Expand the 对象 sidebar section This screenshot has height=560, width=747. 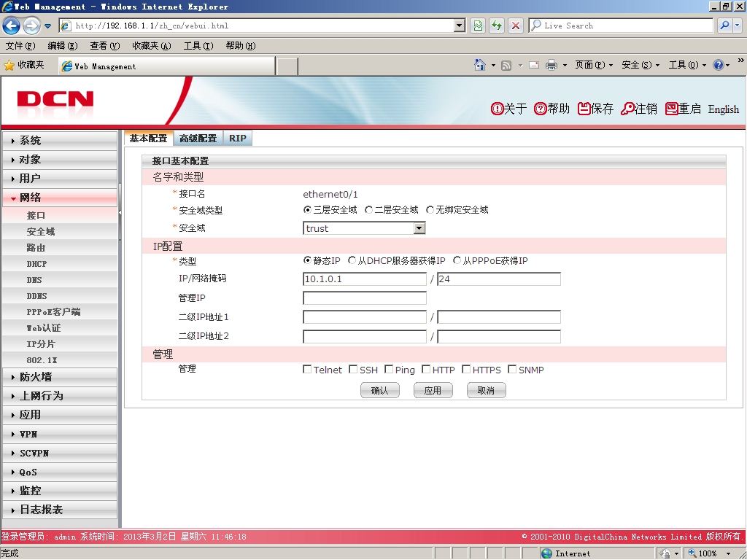[60, 160]
